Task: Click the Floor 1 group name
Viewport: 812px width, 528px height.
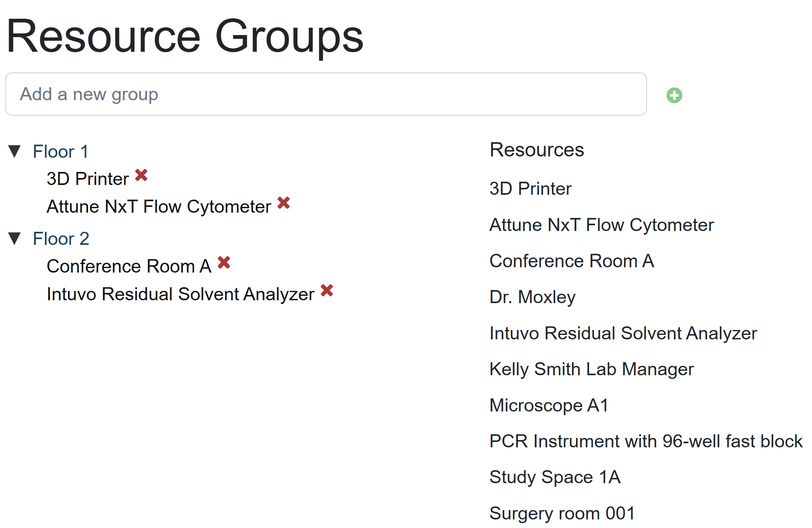Action: [60, 152]
